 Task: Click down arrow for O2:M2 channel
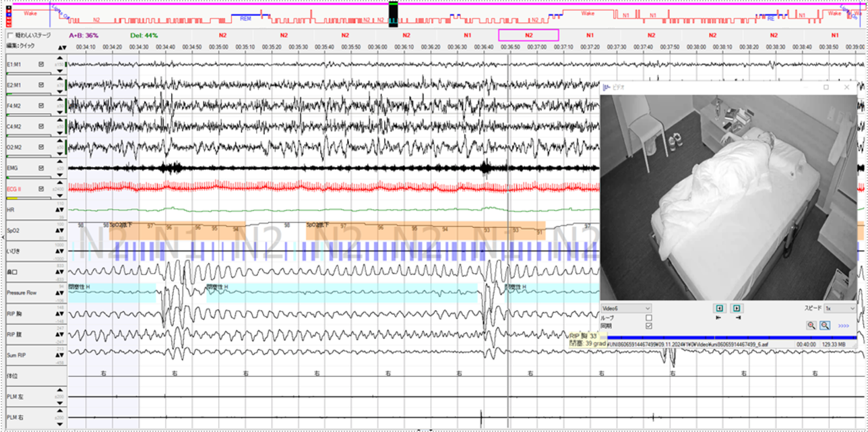[x=60, y=154]
